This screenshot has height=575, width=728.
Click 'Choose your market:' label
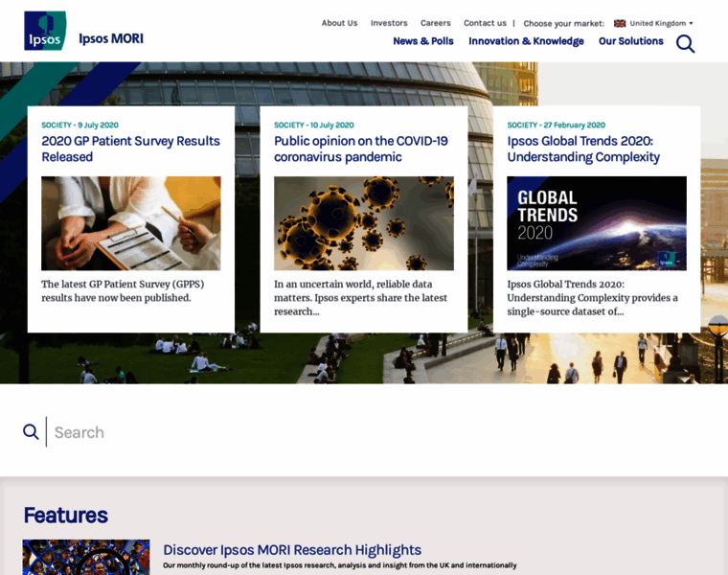(x=563, y=23)
